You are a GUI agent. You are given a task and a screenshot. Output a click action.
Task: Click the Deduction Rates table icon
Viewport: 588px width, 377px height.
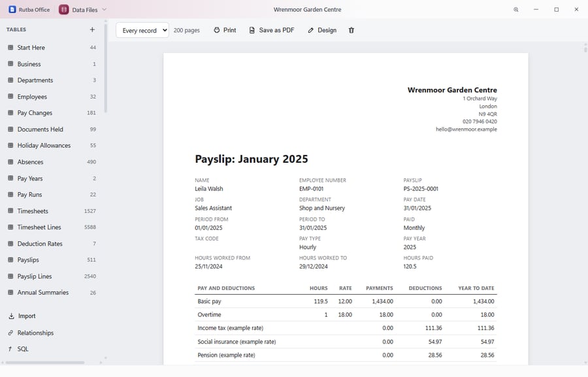[x=10, y=244]
